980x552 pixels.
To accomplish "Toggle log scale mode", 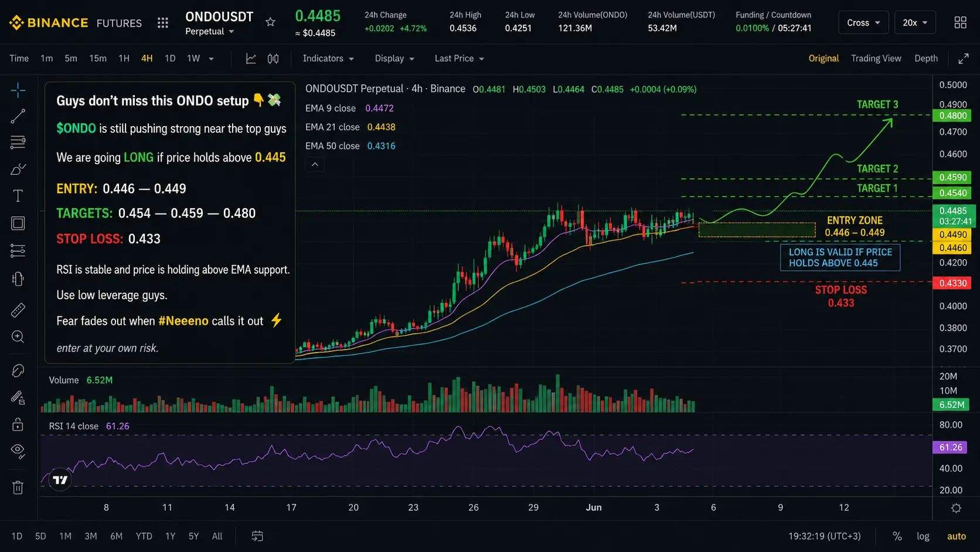I will click(x=923, y=536).
